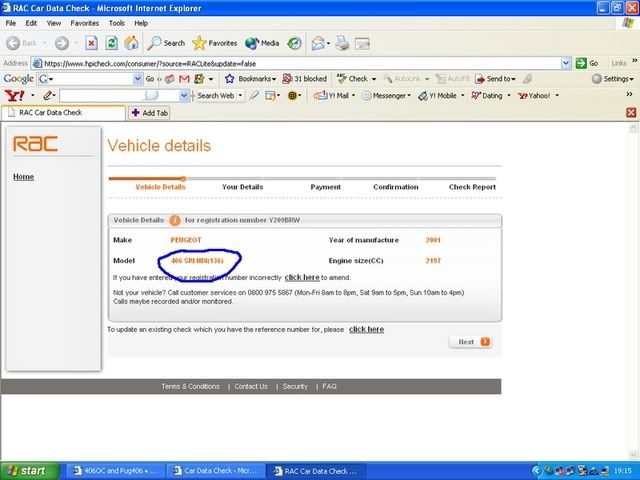Click the Yahoo toolbar smiley icon
Viewport: 640px width, 480px height.
tap(292, 96)
